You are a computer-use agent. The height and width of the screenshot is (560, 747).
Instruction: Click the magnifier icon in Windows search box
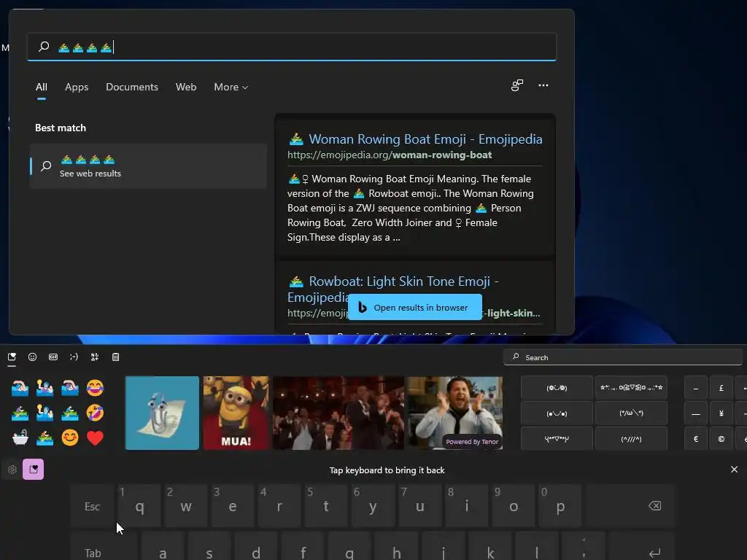tap(44, 47)
